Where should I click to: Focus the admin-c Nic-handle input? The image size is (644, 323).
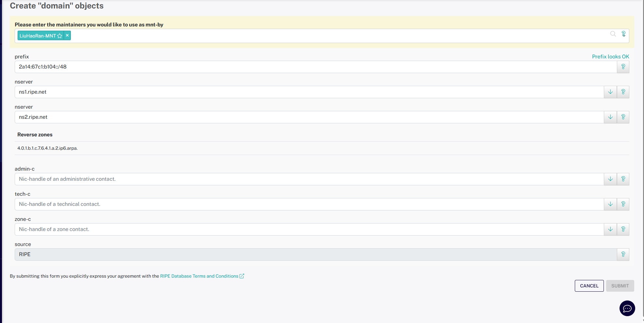[x=309, y=179]
